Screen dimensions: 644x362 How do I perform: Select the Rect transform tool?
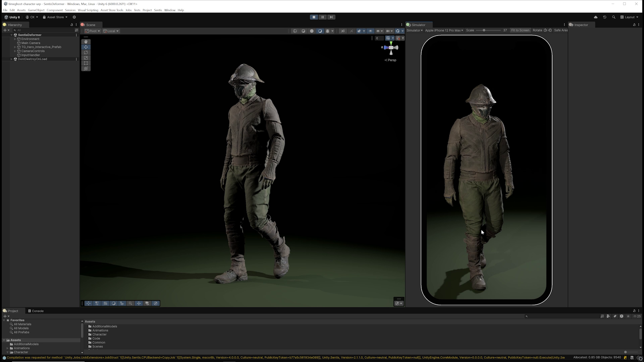(x=86, y=63)
